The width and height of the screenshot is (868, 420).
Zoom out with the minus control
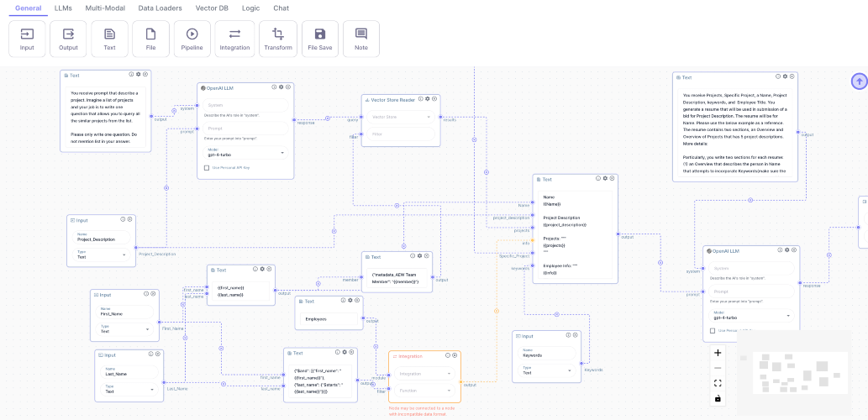coord(718,368)
